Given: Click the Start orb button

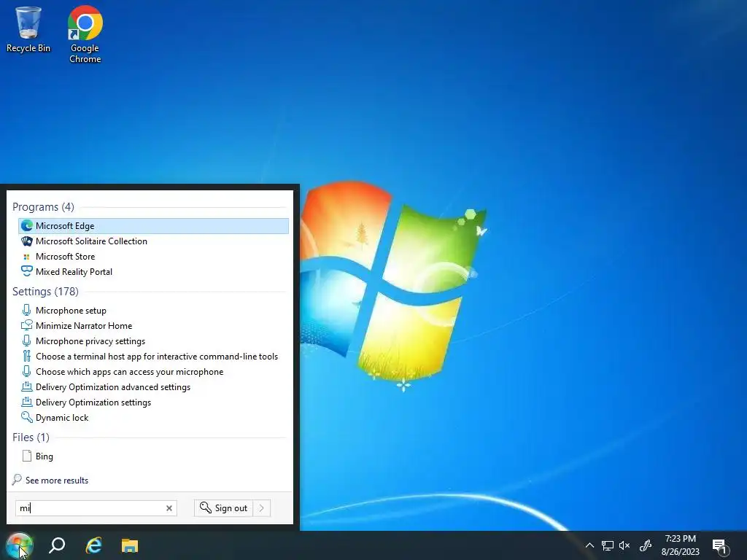Looking at the screenshot, I should click(19, 545).
